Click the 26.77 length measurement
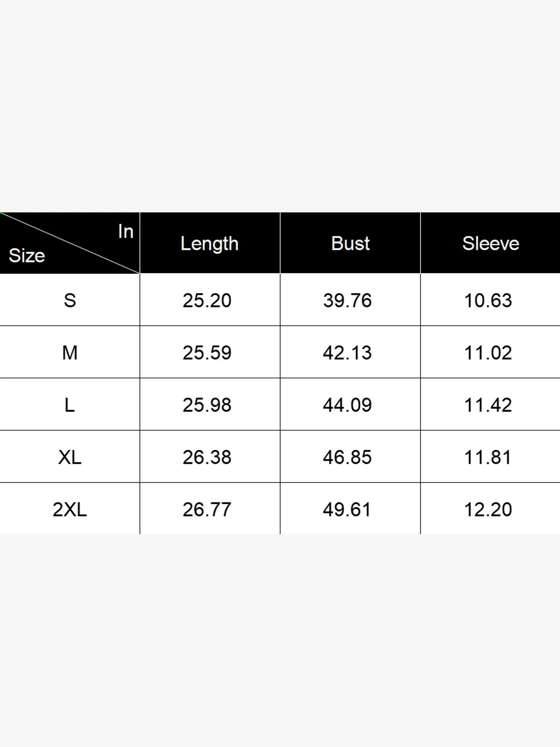560x747 pixels. pyautogui.click(x=207, y=509)
